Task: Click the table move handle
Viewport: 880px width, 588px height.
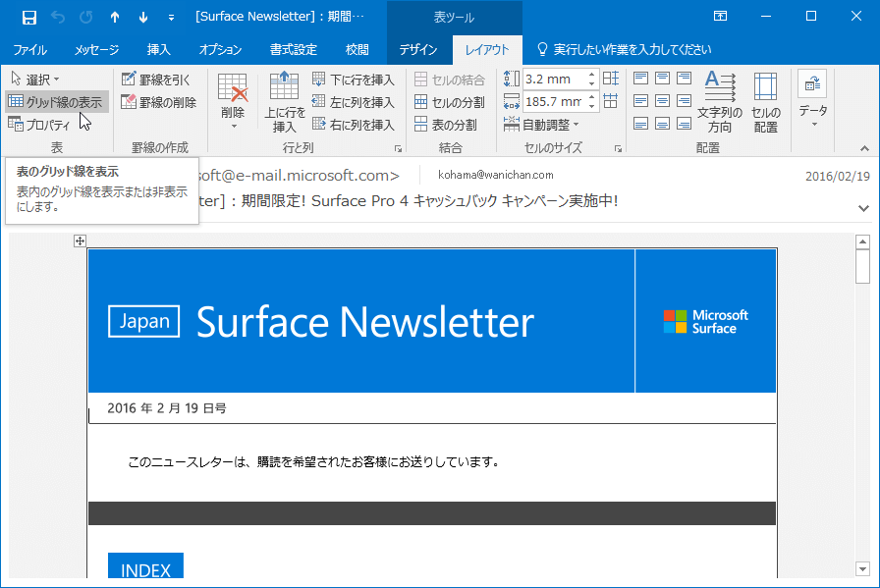Action: click(80, 241)
